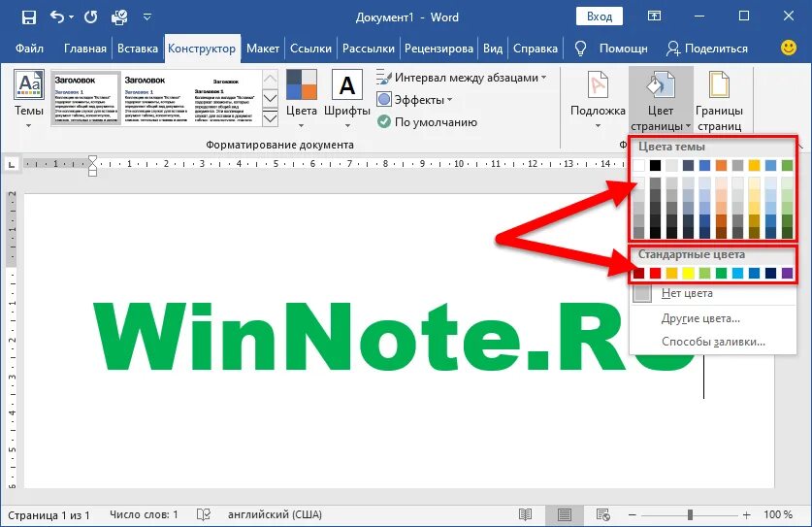
Task: Click the Save icon in quick access toolbar
Action: 29,17
